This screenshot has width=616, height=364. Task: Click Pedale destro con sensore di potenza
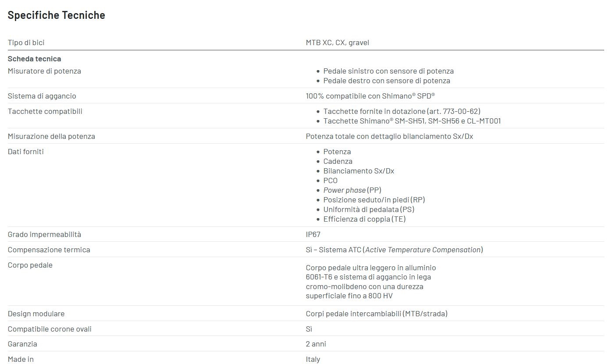(x=386, y=81)
